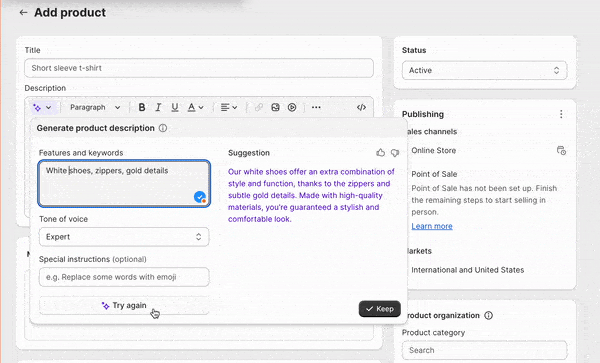Screen dimensions: 600x363
Task: Insert image into description
Action: pos(275,107)
